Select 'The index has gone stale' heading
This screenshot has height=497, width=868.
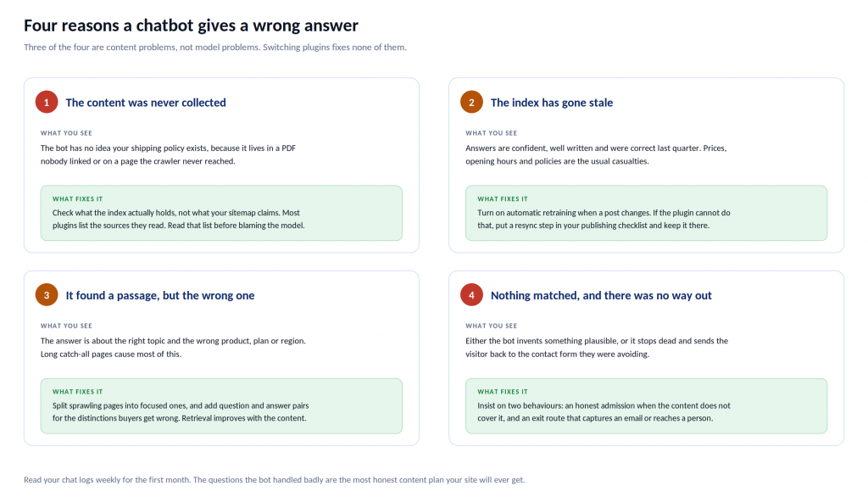551,103
